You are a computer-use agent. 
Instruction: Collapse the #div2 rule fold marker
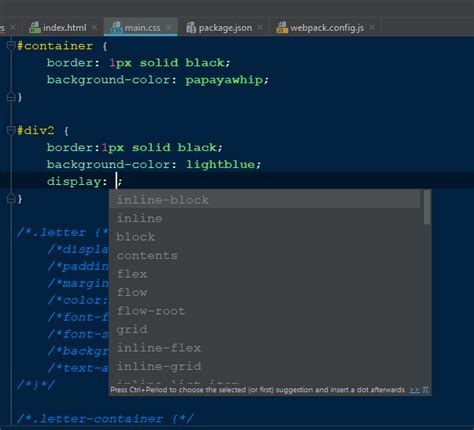(x=11, y=130)
